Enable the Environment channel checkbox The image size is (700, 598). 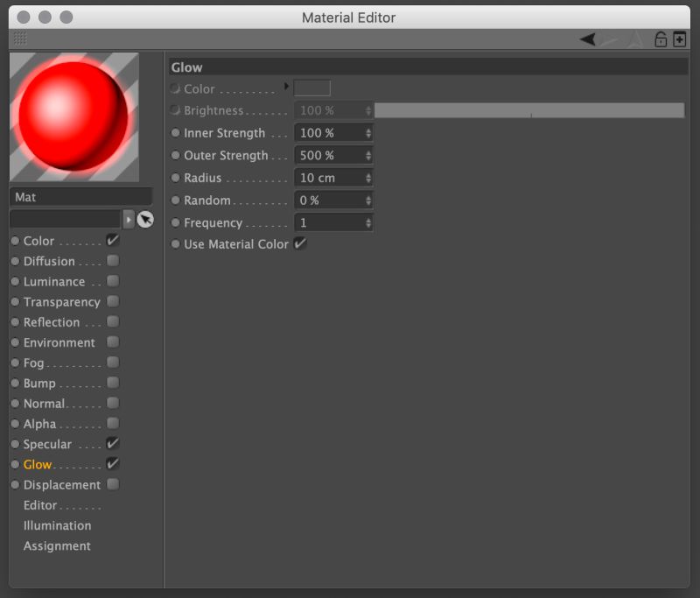(x=113, y=342)
